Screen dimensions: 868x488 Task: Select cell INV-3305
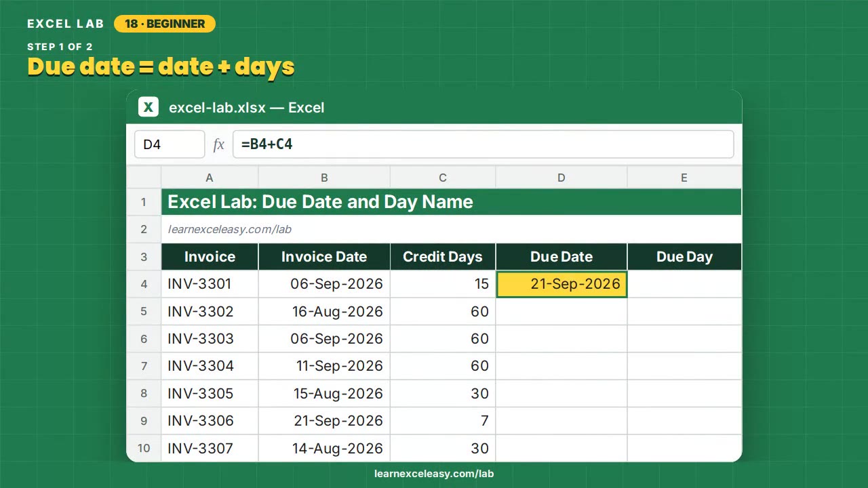point(210,394)
